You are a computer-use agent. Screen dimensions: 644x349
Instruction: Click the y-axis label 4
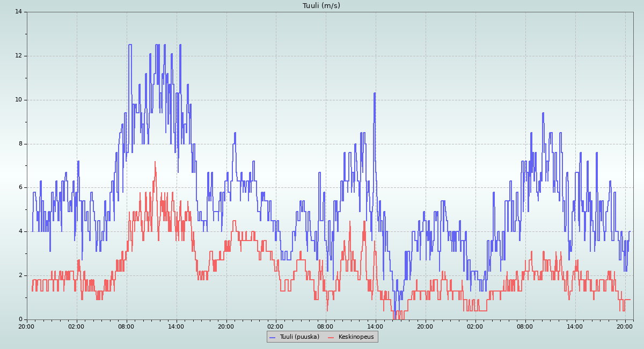[20, 231]
